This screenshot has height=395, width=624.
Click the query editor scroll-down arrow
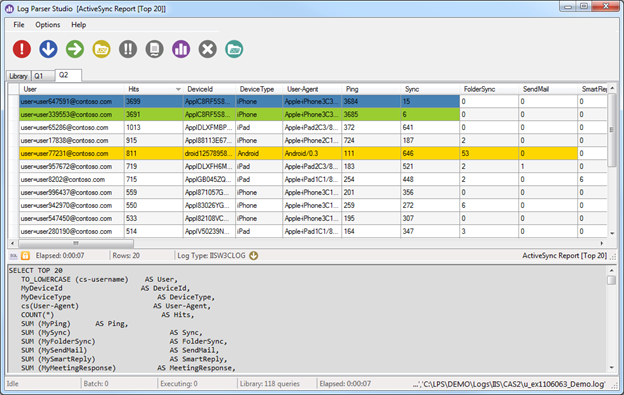coord(612,368)
